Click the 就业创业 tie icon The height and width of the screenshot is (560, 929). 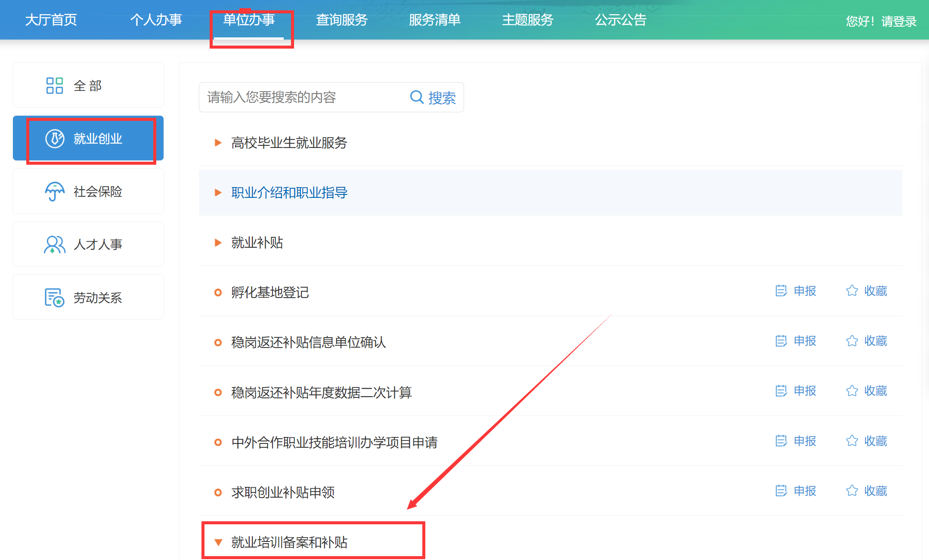[55, 138]
